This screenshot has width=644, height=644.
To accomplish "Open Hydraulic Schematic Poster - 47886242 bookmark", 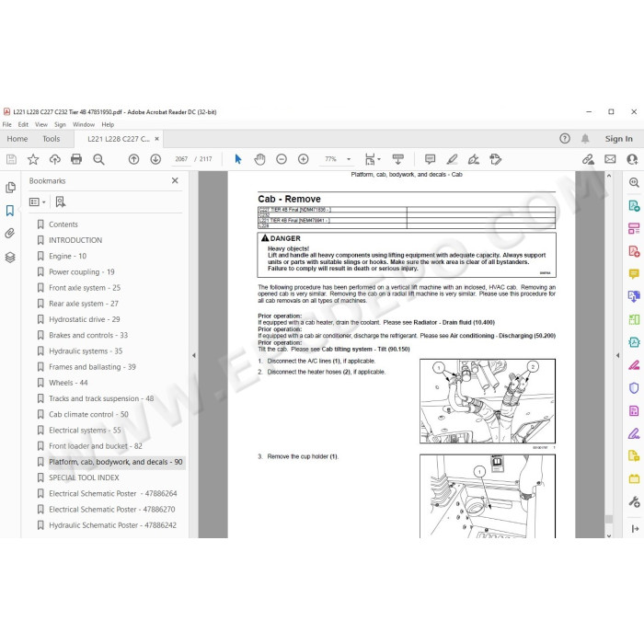I will click(112, 525).
